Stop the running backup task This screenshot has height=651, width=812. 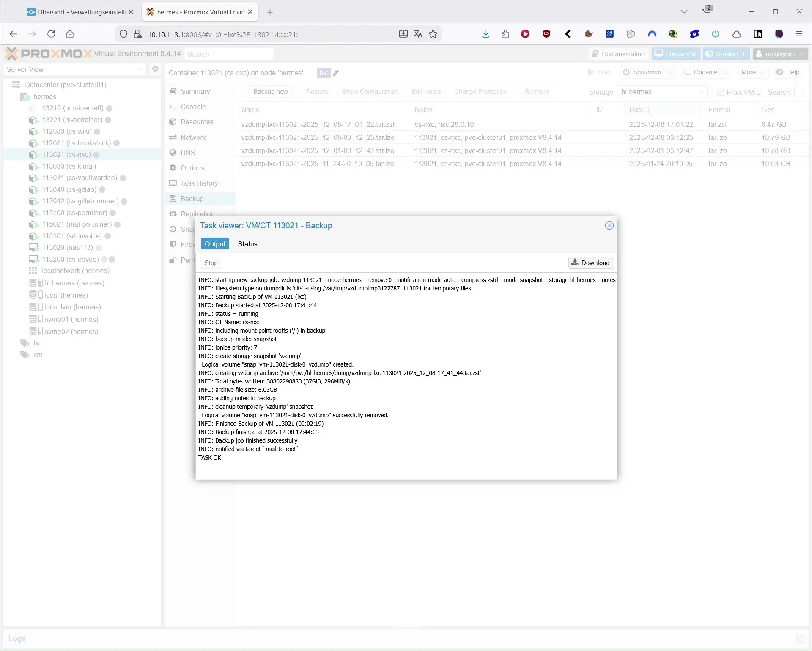[211, 263]
